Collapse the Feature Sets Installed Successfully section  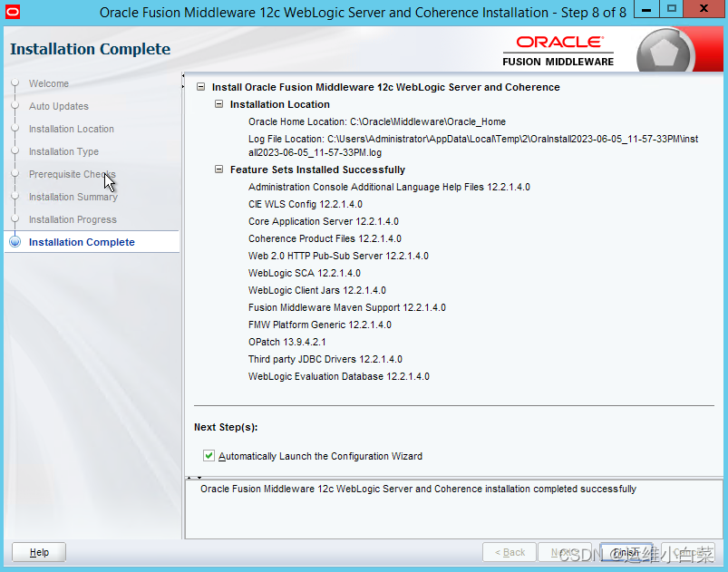[218, 170]
